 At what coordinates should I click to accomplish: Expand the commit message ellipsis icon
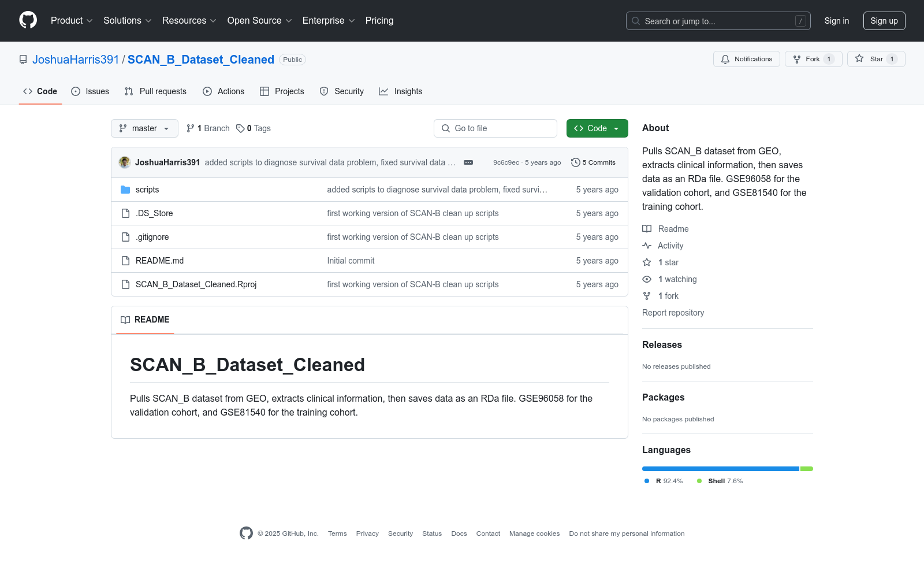(468, 162)
